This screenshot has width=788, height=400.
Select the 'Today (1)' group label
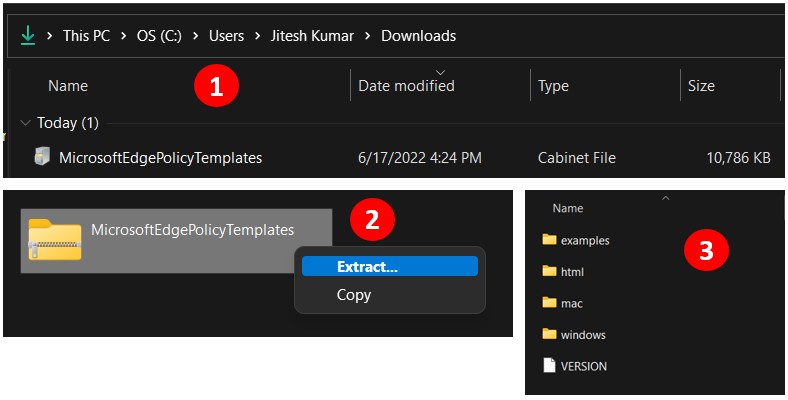68,123
